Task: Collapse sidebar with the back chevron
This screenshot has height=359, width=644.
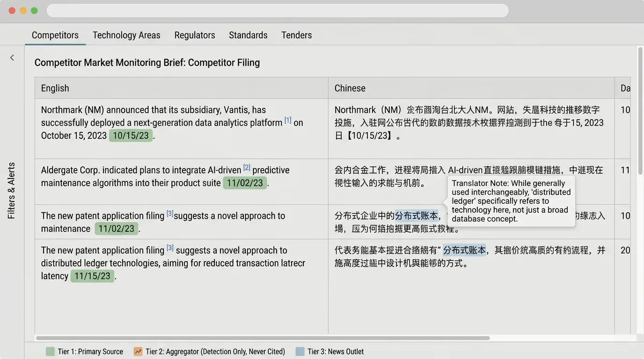Action: 12,57
